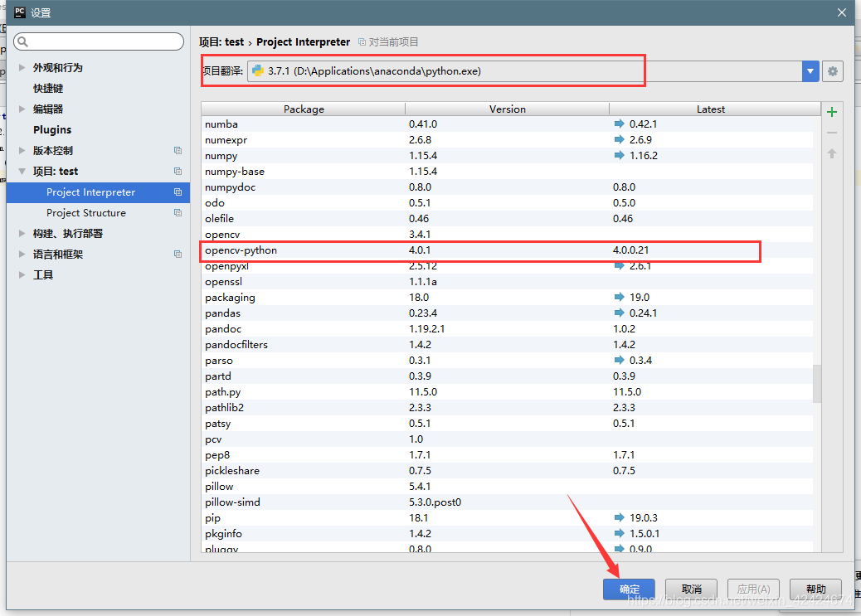Focus the settings search field

[99, 41]
